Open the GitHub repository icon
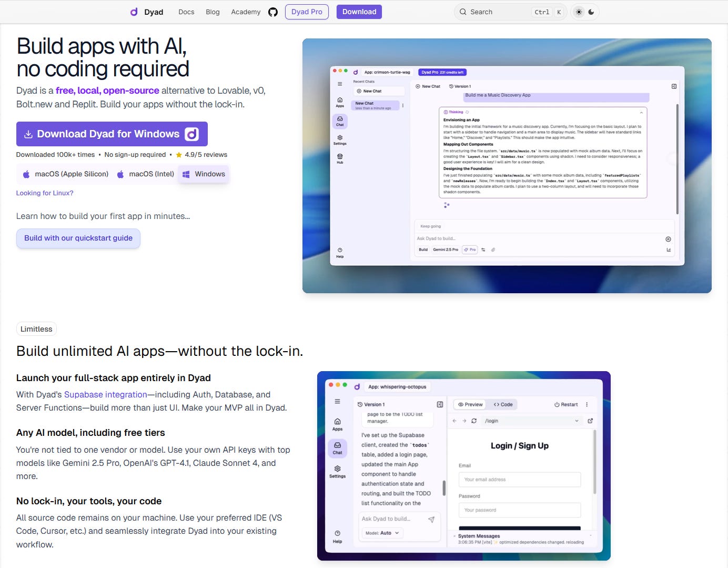This screenshot has height=568, width=728. 273,12
